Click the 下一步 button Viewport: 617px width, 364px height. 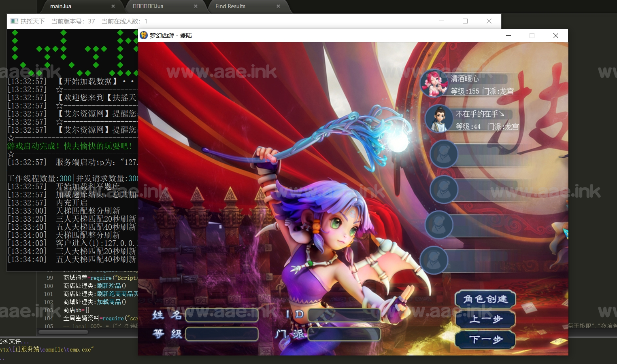pos(485,339)
